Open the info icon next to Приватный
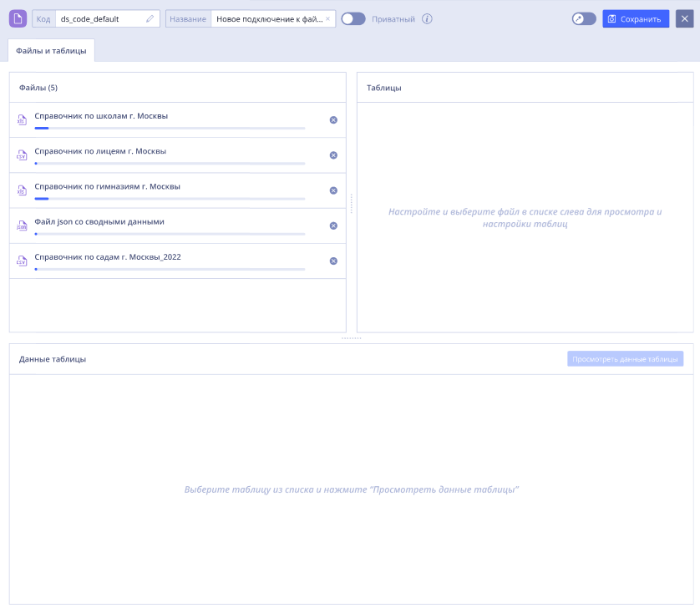700x608 pixels. click(427, 18)
